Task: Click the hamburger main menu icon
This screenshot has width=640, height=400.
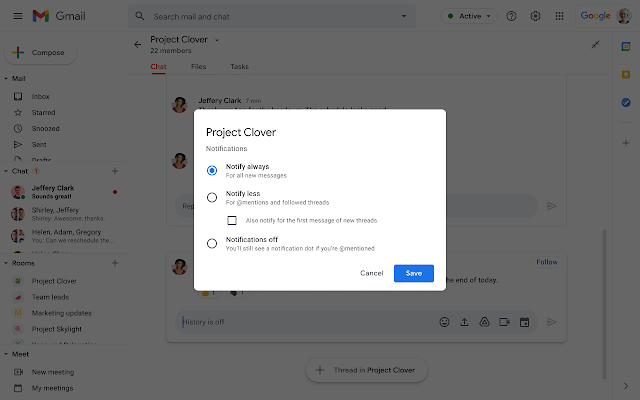Action: (14, 16)
